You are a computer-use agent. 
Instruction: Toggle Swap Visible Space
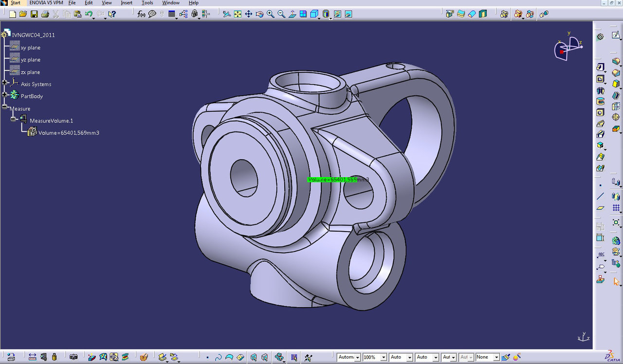348,14
